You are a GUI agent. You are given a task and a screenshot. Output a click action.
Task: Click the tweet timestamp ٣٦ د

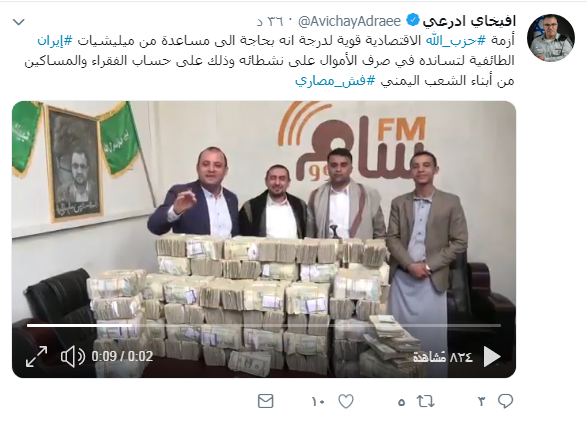coord(270,21)
